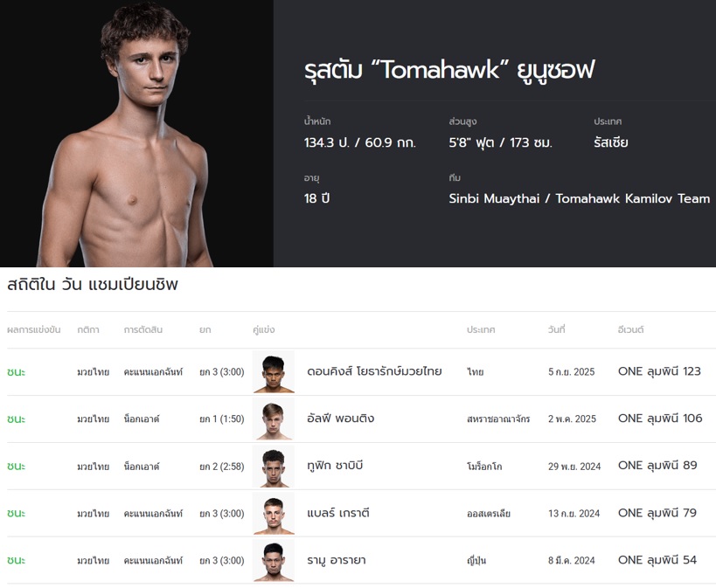Click opponent name ทูฟิก ชาบิบี
716x588 pixels.
[x=335, y=466]
